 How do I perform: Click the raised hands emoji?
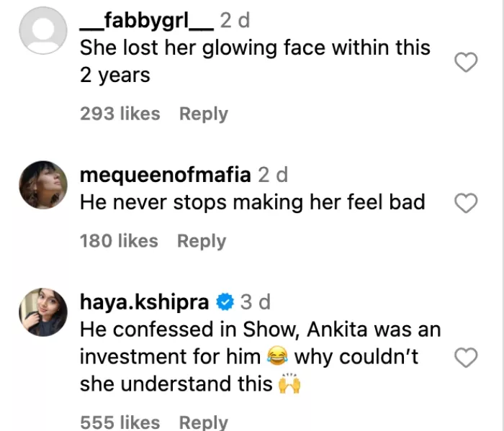(x=289, y=384)
